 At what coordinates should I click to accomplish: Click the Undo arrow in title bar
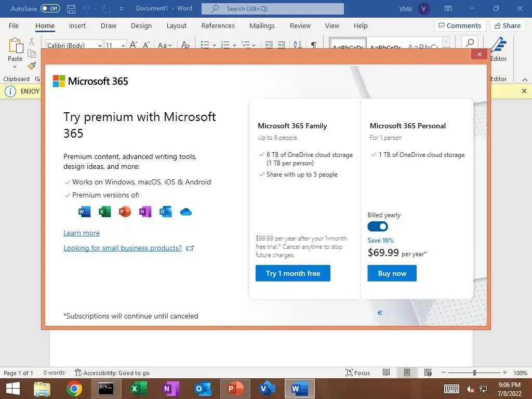pos(87,9)
